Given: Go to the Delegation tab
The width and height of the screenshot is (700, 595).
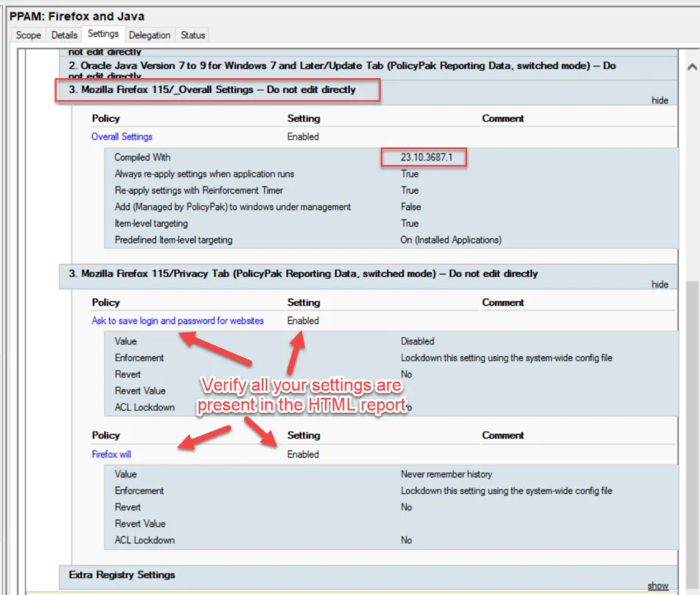Looking at the screenshot, I should point(150,35).
